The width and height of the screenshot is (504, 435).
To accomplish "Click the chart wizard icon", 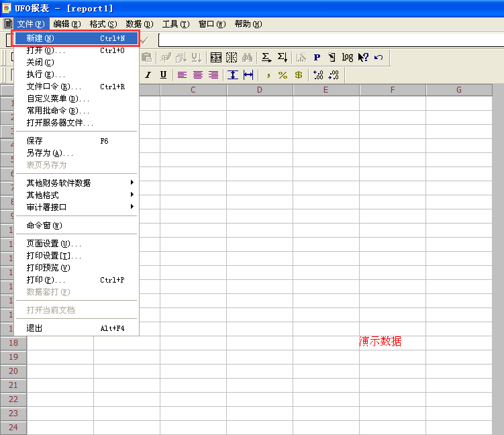I will [301, 58].
